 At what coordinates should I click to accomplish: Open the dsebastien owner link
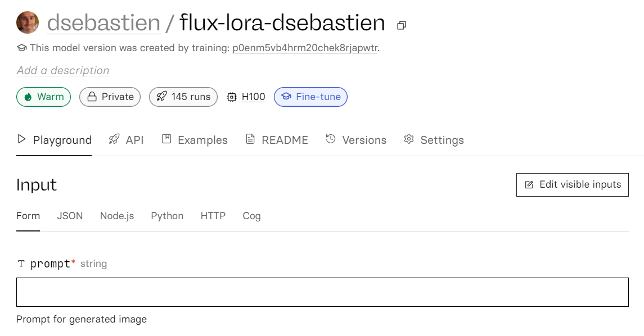(103, 23)
